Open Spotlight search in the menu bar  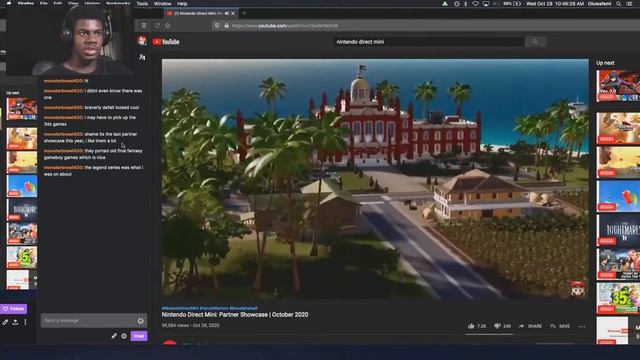click(x=618, y=4)
